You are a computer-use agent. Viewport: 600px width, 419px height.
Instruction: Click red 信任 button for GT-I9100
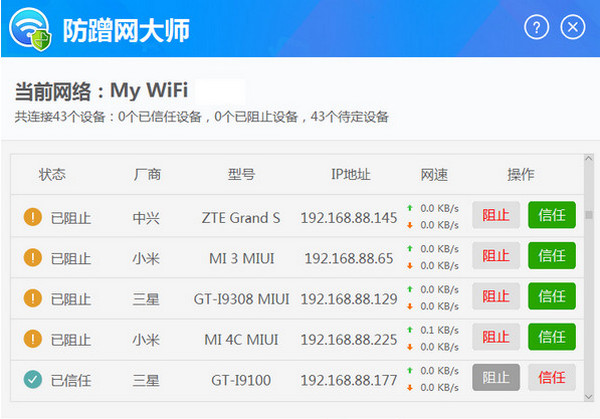coord(551,378)
